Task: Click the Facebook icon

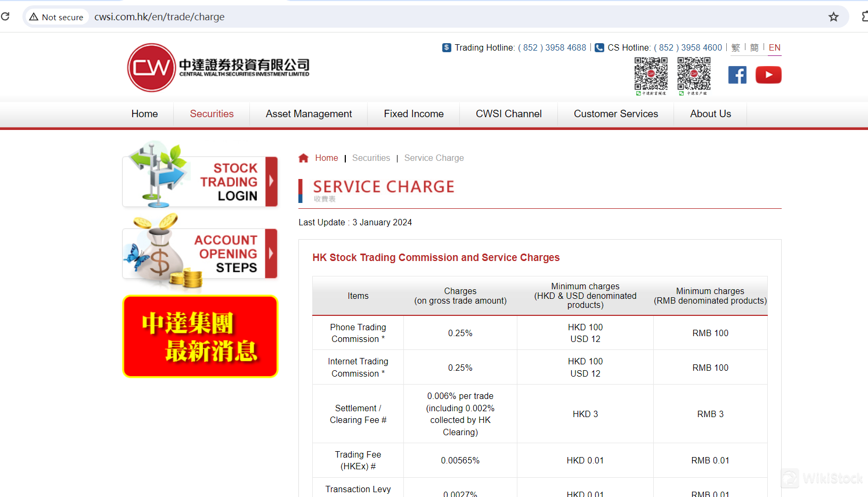Action: click(x=737, y=75)
